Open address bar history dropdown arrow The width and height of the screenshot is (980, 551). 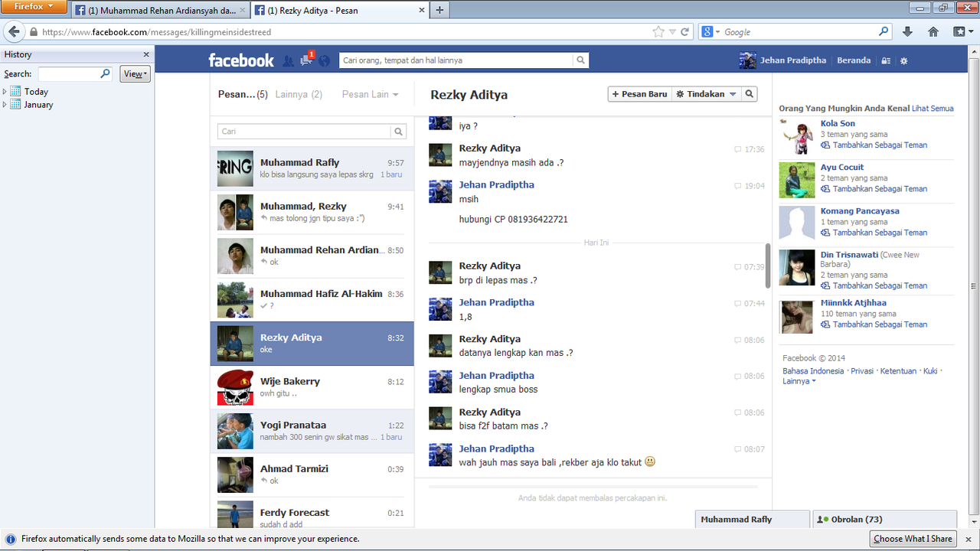pyautogui.click(x=672, y=32)
